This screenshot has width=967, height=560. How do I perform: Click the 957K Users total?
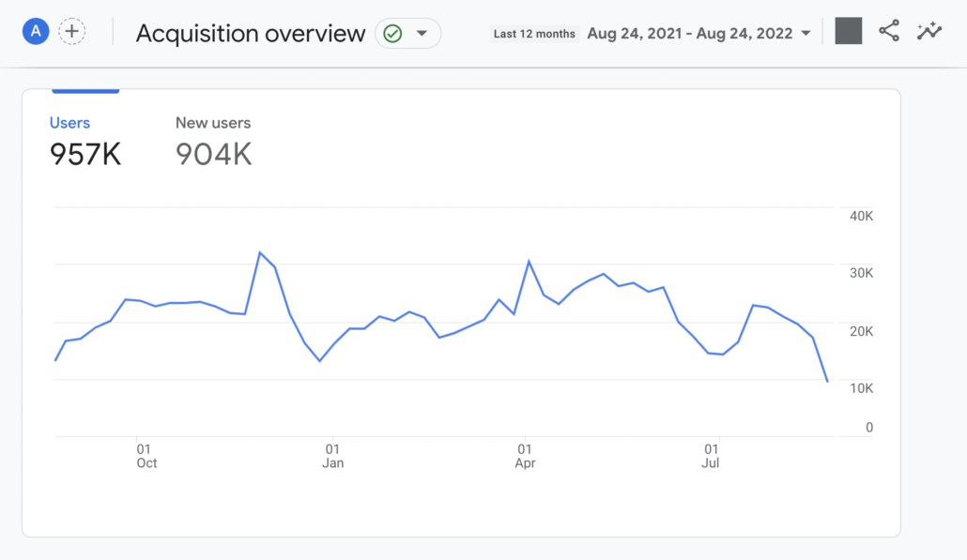(84, 154)
